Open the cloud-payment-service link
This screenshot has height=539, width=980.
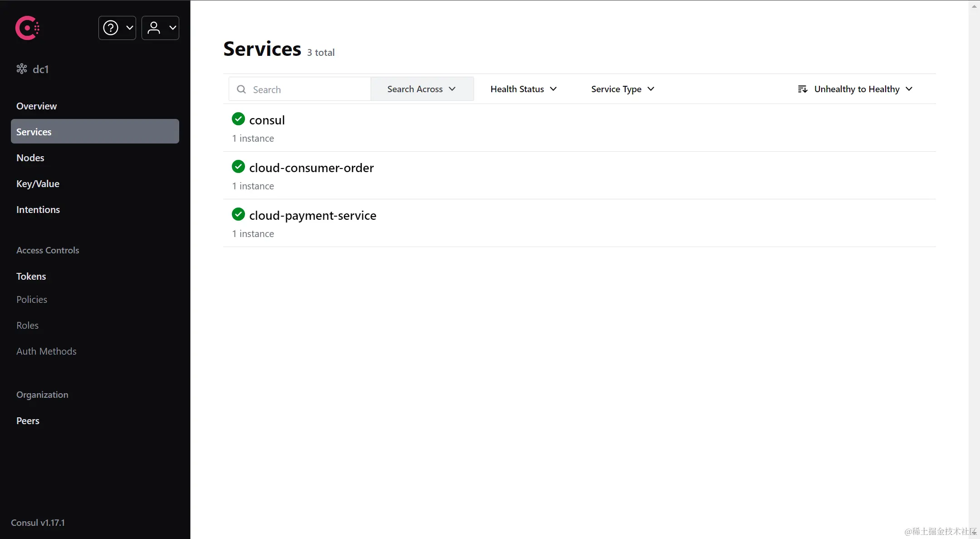(x=313, y=215)
